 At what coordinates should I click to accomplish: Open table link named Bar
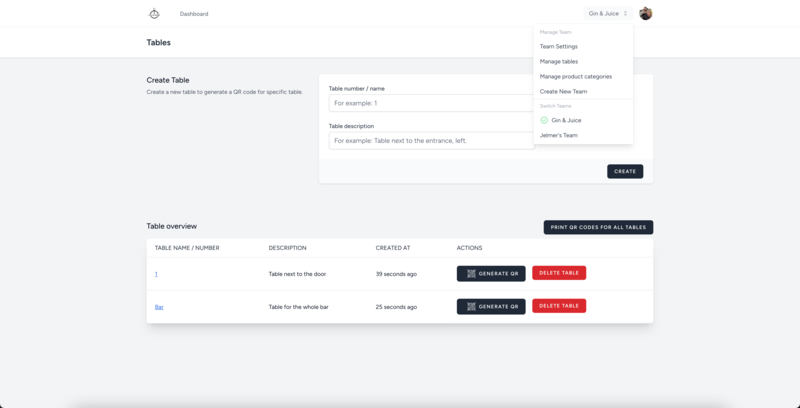click(x=159, y=307)
